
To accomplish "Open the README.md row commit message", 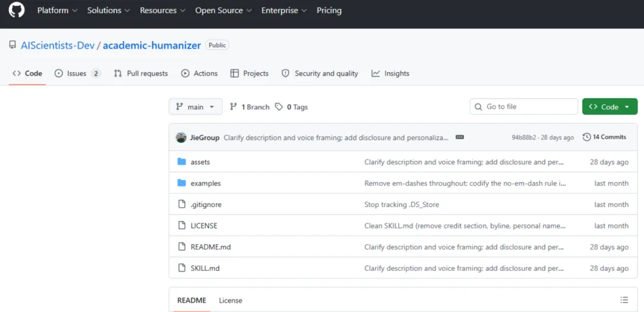I will pos(464,247).
